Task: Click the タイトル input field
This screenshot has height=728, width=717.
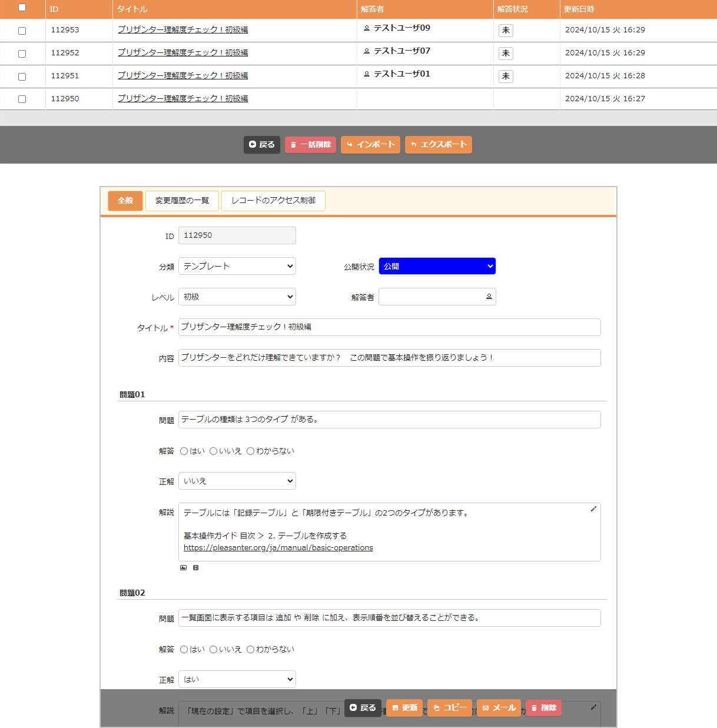Action: pos(390,327)
